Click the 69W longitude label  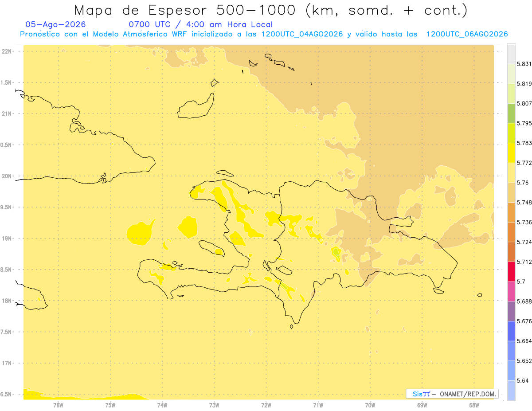tap(422, 405)
